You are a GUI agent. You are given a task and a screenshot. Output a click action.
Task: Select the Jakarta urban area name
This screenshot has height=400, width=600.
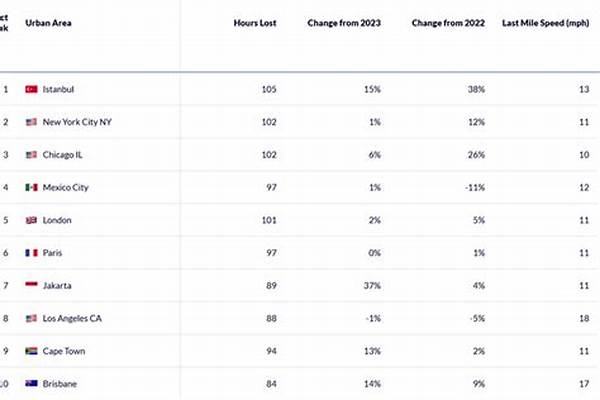coord(58,286)
